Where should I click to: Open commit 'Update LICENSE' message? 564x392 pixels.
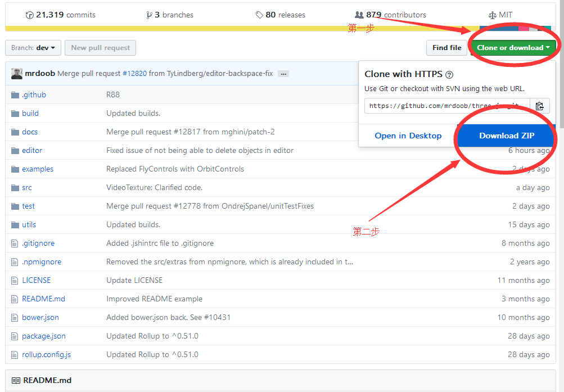tap(134, 280)
